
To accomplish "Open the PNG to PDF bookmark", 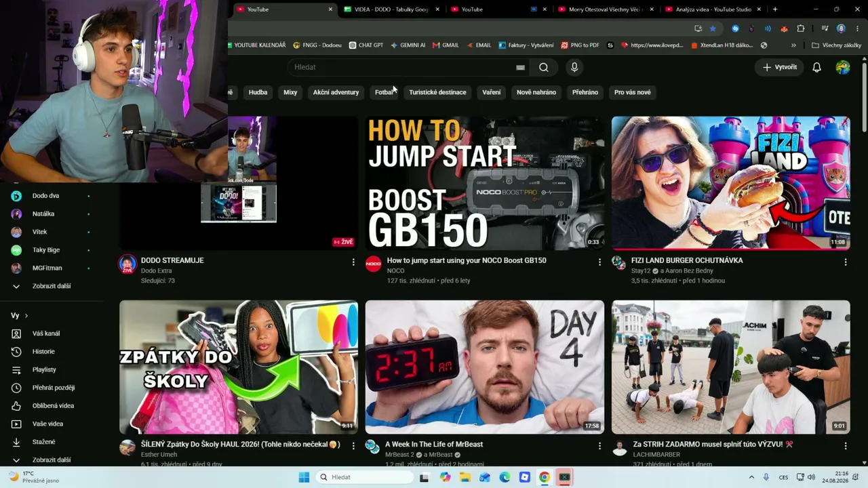I will click(x=580, y=45).
